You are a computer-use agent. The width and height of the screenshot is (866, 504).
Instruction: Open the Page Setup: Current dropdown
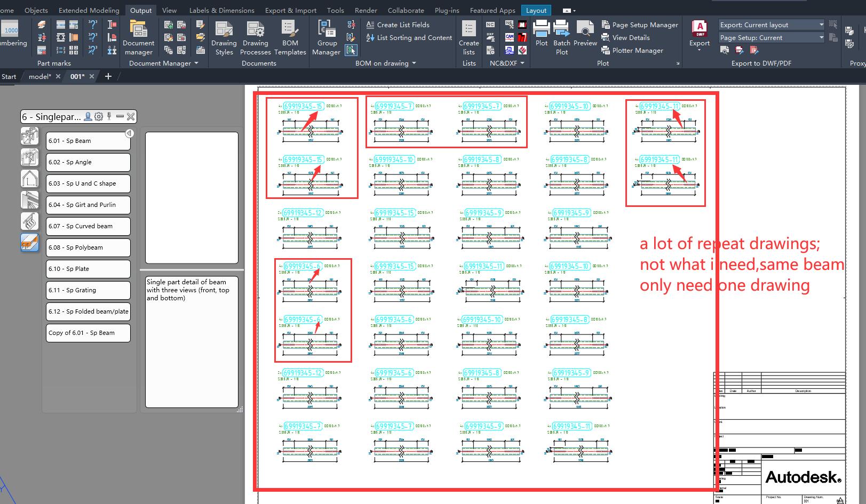772,37
